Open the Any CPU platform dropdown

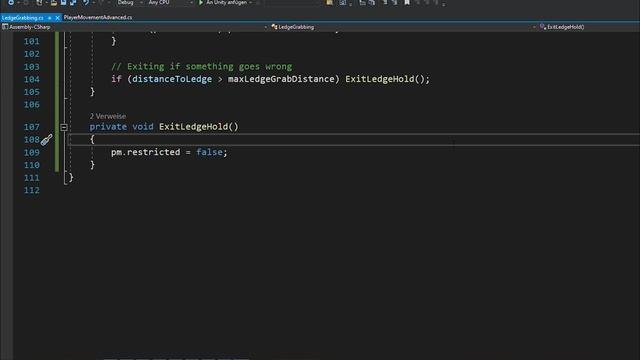170,2
